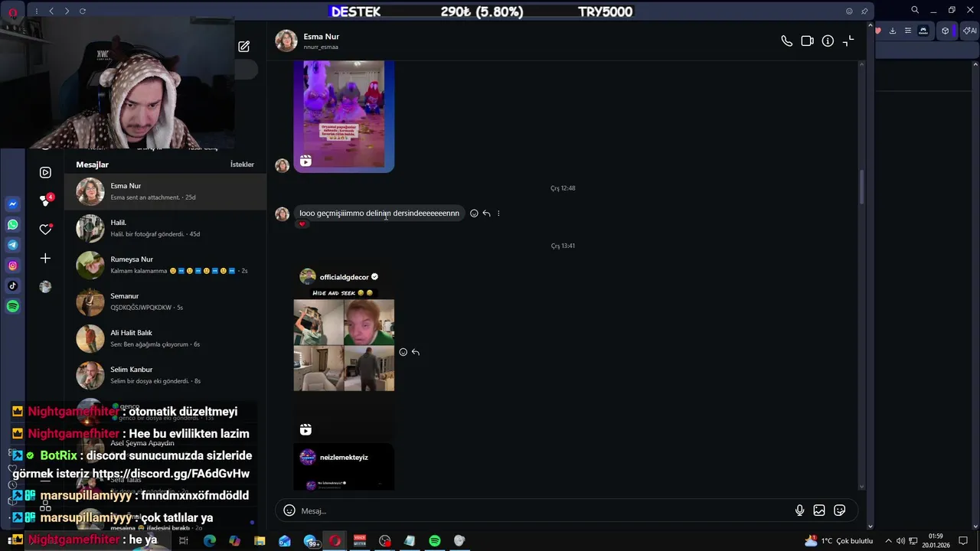Screen dimensions: 980x551
Task: Open Spotify in the browser sidebar
Action: (12, 306)
